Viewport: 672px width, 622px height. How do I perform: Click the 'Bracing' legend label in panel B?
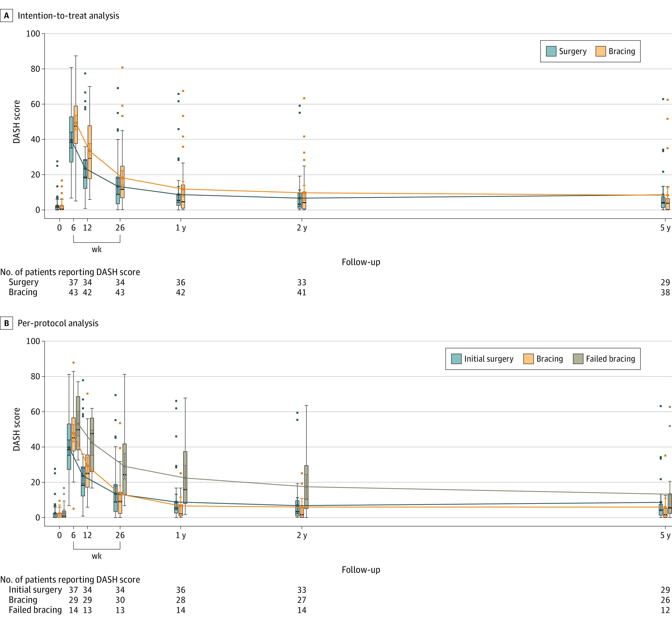pyautogui.click(x=550, y=359)
